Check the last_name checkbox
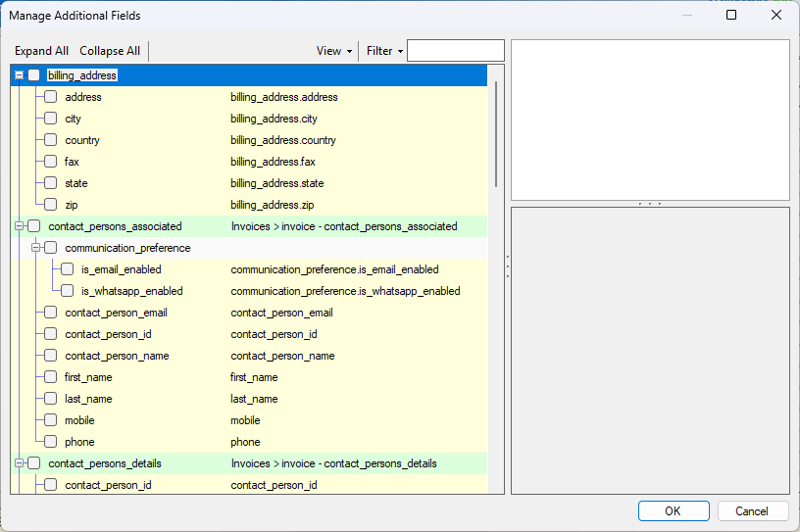Viewport: 800px width, 532px height. [51, 399]
